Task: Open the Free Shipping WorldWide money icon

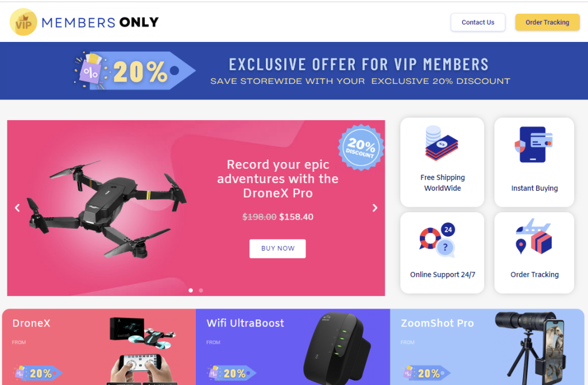Action: [x=442, y=143]
